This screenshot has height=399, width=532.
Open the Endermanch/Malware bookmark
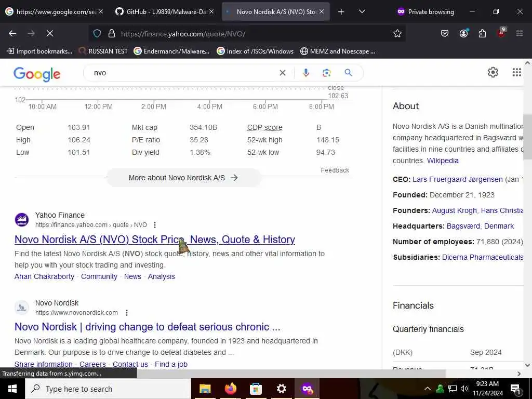tap(171, 51)
